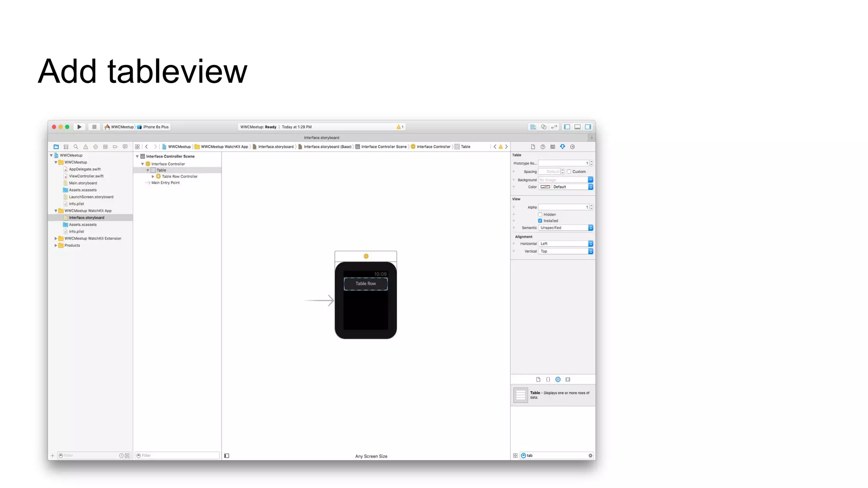The image size is (868, 488).
Task: Open Vertical alignment dropdown
Action: point(565,251)
